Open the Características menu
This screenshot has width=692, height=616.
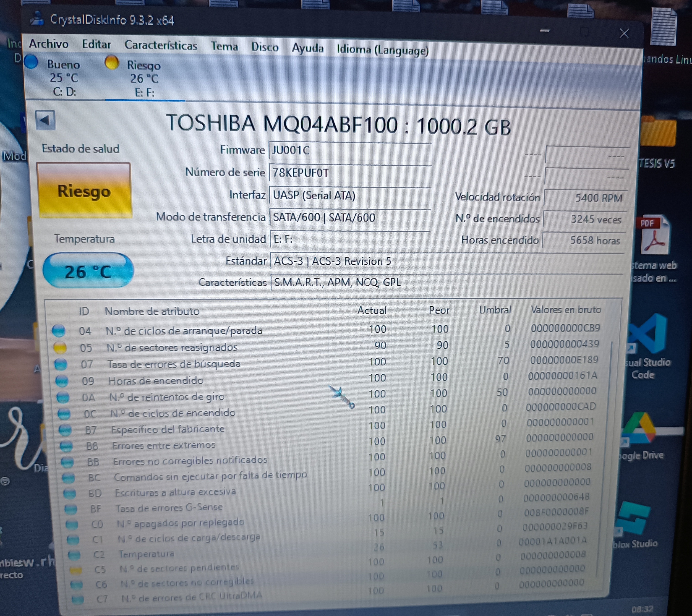(x=161, y=45)
